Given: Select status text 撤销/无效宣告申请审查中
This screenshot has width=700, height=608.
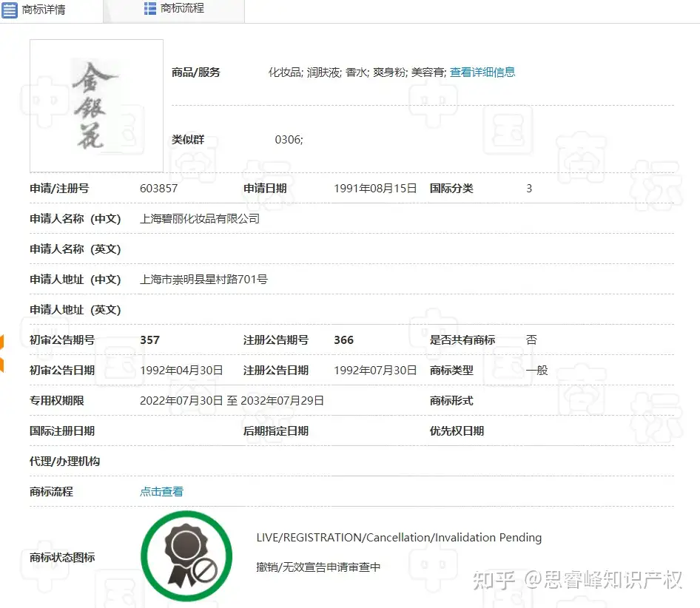Looking at the screenshot, I should coord(318,567).
